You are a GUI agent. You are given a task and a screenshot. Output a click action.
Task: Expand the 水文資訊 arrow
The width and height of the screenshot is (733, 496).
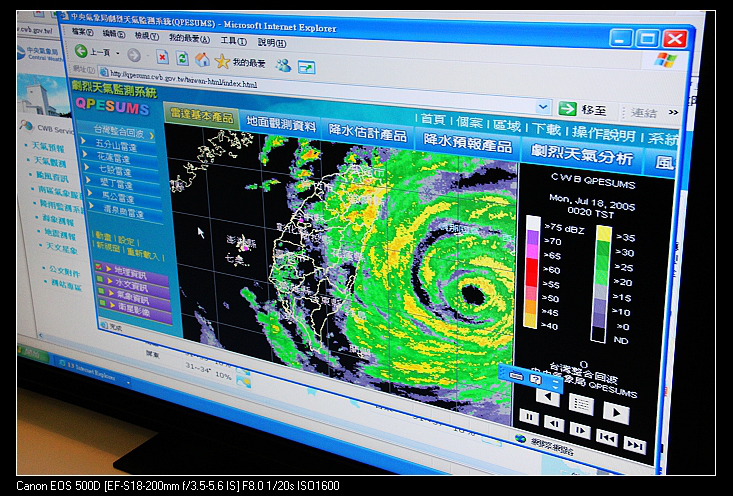[x=110, y=281]
